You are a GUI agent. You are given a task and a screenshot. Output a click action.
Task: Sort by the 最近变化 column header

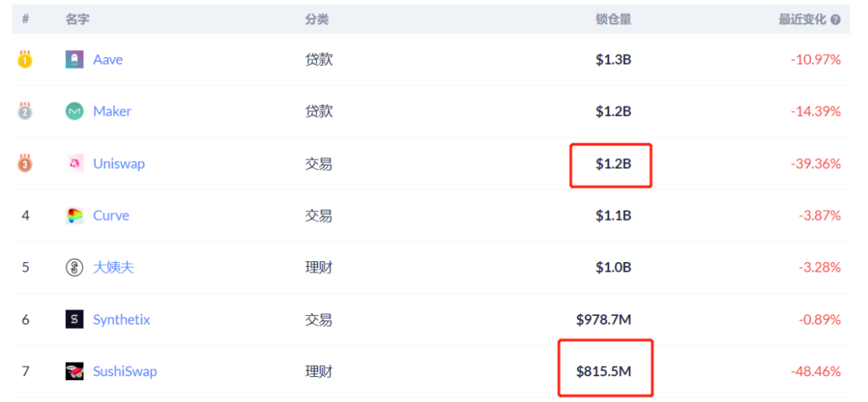point(801,19)
